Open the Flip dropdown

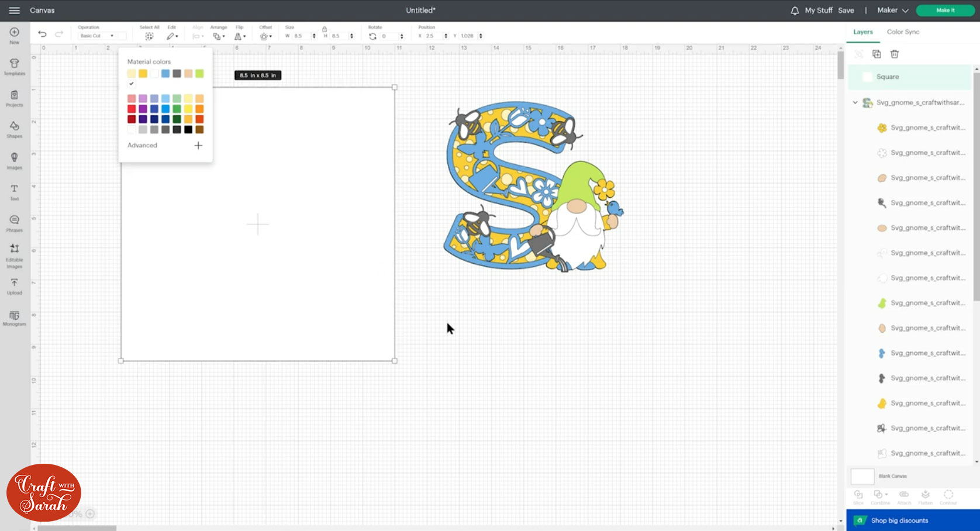(x=240, y=36)
